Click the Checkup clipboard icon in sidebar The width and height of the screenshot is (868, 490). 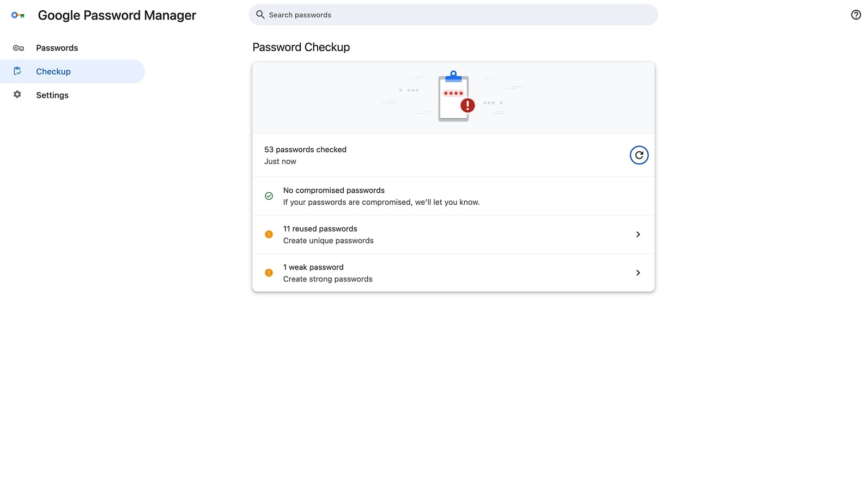coord(17,71)
